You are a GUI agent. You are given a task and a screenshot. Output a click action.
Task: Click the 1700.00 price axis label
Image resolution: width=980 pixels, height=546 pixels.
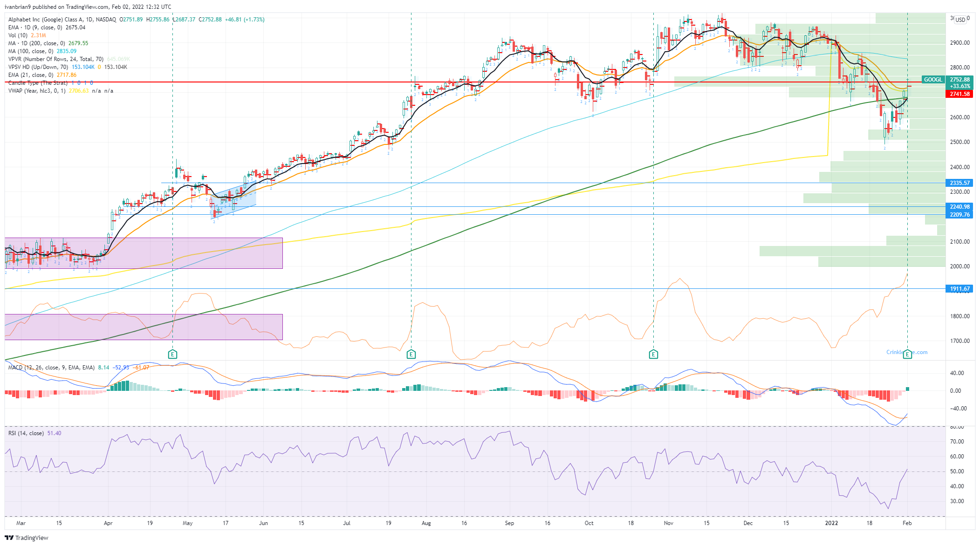pos(960,341)
